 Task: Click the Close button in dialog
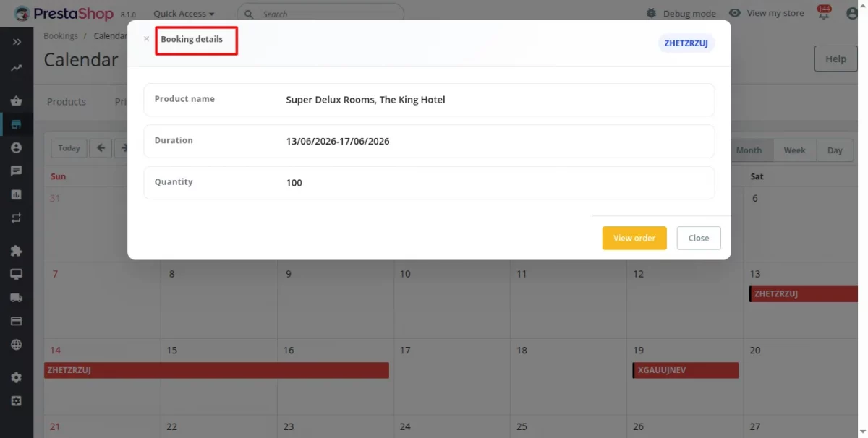[699, 238]
